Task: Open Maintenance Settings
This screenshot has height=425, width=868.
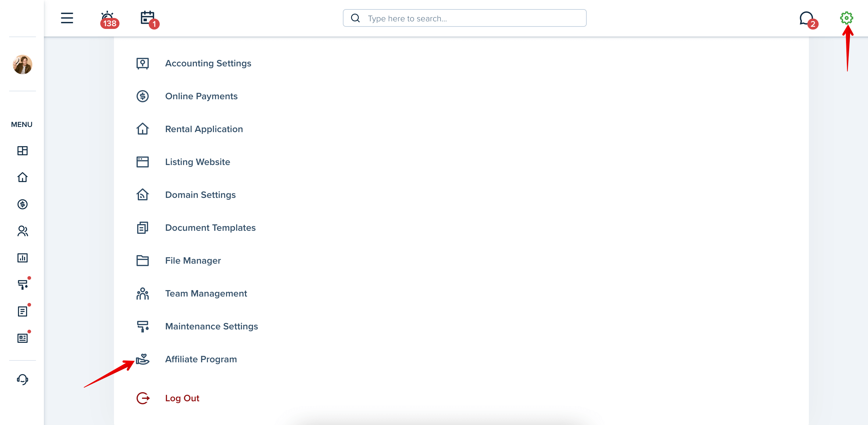Action: [x=211, y=326]
